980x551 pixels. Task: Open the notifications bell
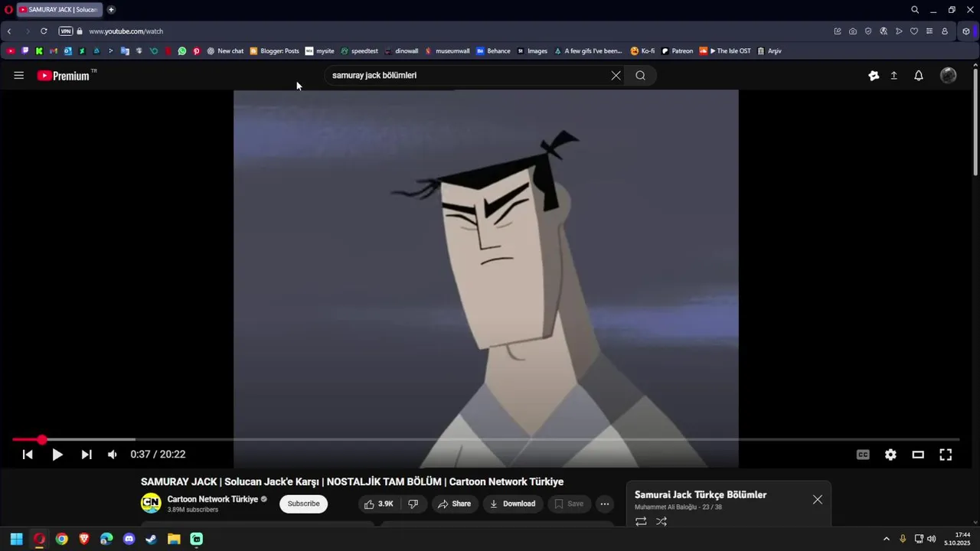(x=919, y=76)
